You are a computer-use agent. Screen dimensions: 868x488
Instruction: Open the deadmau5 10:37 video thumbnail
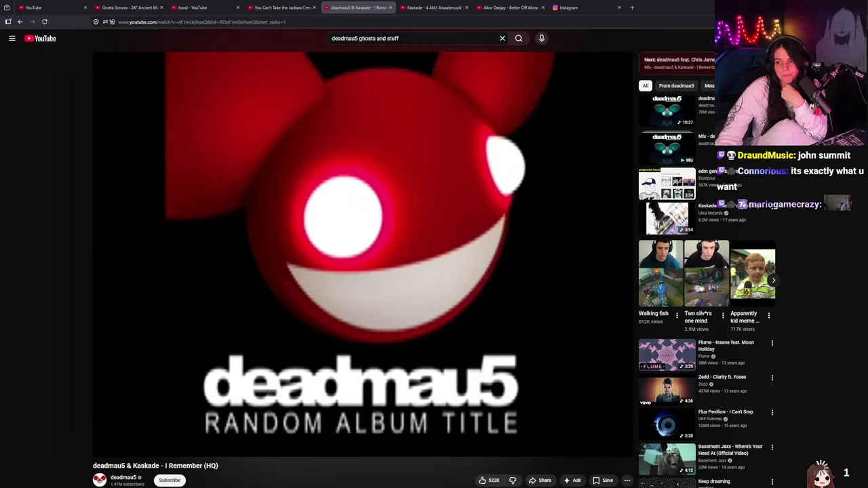click(x=667, y=110)
